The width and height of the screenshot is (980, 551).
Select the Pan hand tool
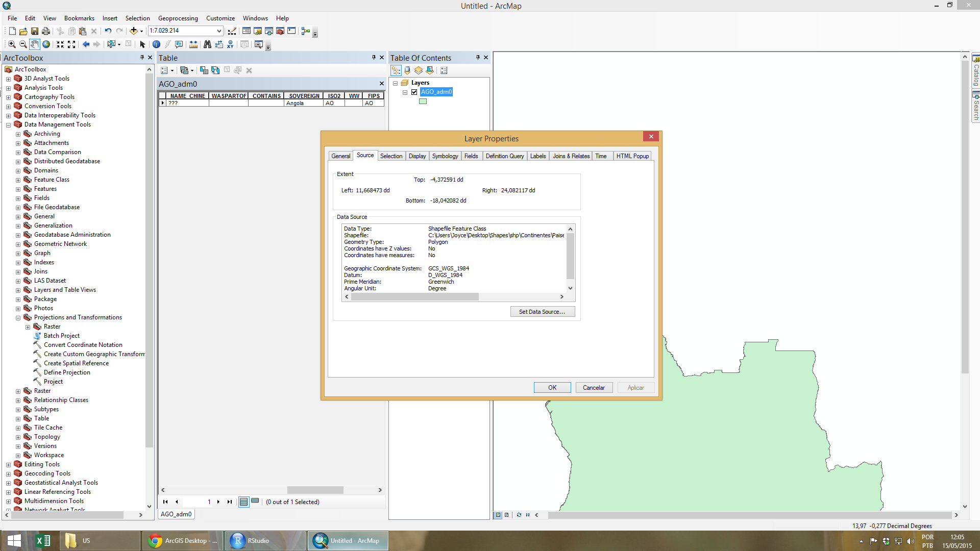34,44
